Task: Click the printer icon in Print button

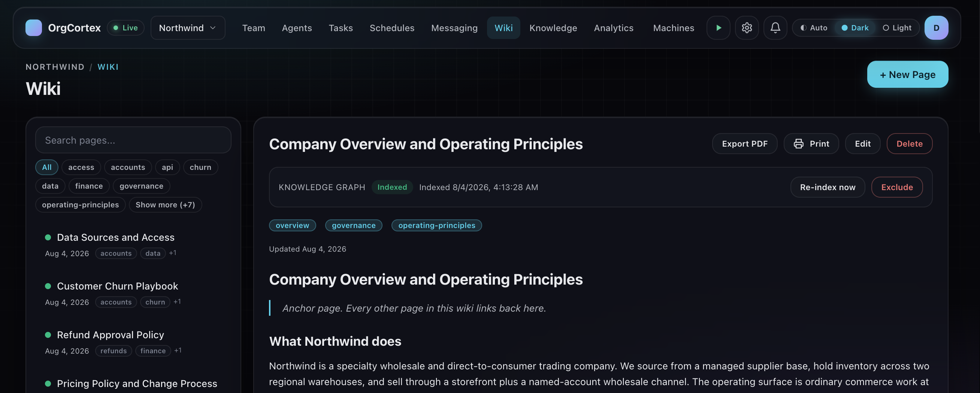Action: pos(799,144)
